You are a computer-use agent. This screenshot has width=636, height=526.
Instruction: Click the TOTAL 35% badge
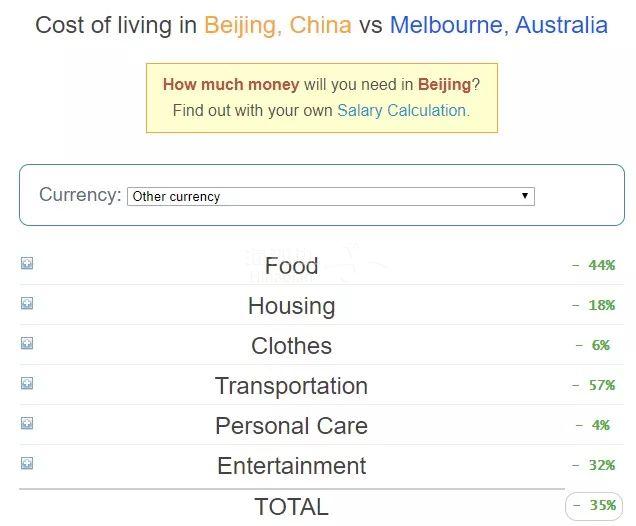pyautogui.click(x=594, y=506)
